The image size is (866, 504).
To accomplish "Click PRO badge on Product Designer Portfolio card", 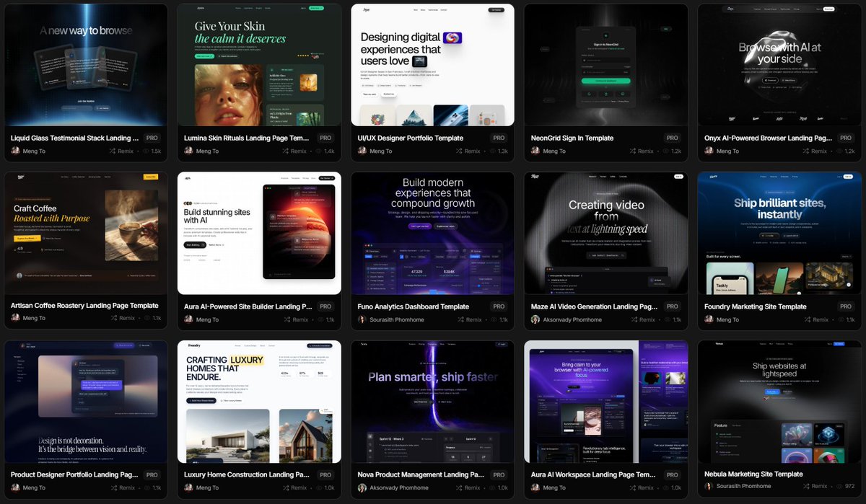I will 152,475.
